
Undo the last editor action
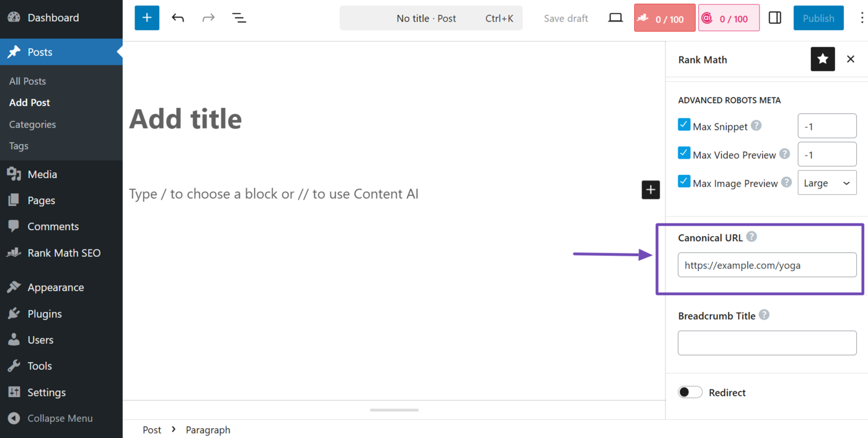coord(178,18)
